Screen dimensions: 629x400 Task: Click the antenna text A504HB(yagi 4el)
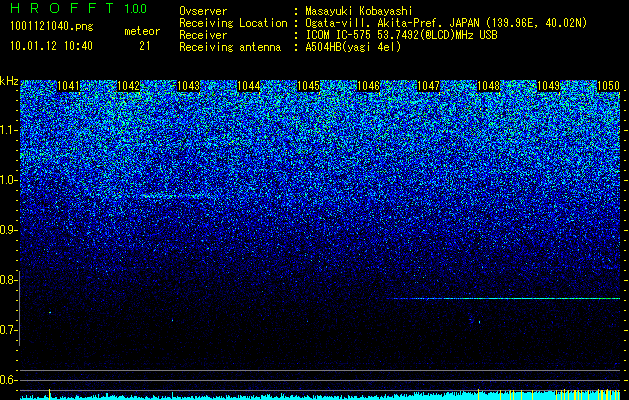point(353,47)
